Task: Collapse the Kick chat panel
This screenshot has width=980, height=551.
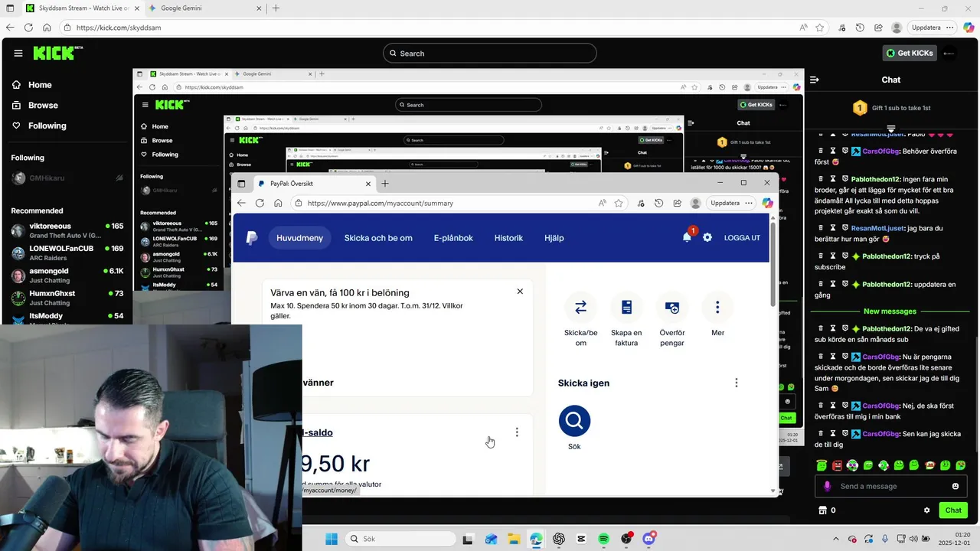Action: [x=815, y=80]
